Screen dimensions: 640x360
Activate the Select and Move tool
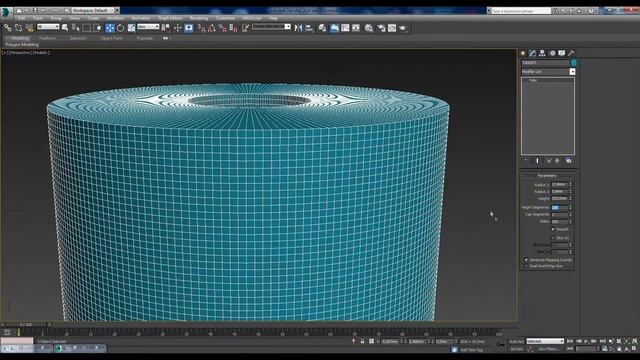[109, 28]
